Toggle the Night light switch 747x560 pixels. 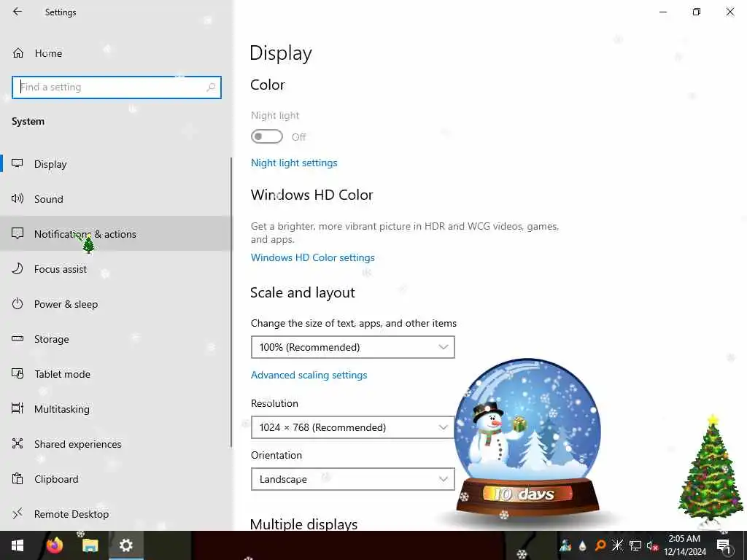pyautogui.click(x=267, y=136)
